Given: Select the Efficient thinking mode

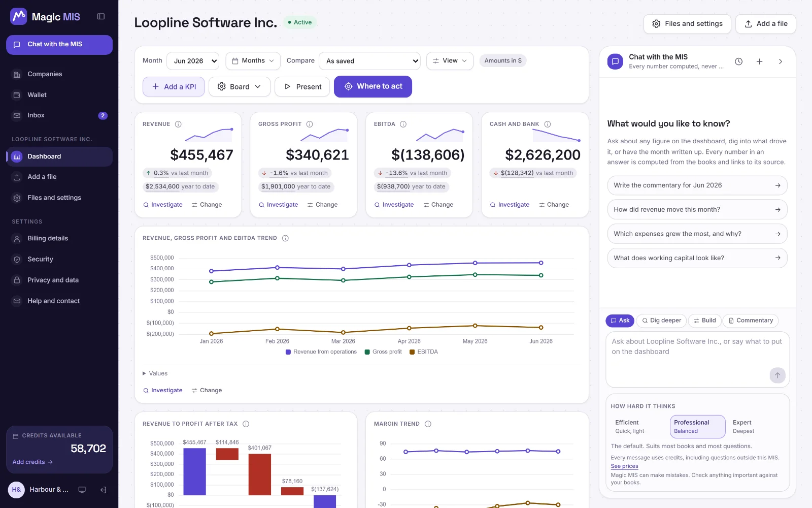Looking at the screenshot, I should pos(638,427).
